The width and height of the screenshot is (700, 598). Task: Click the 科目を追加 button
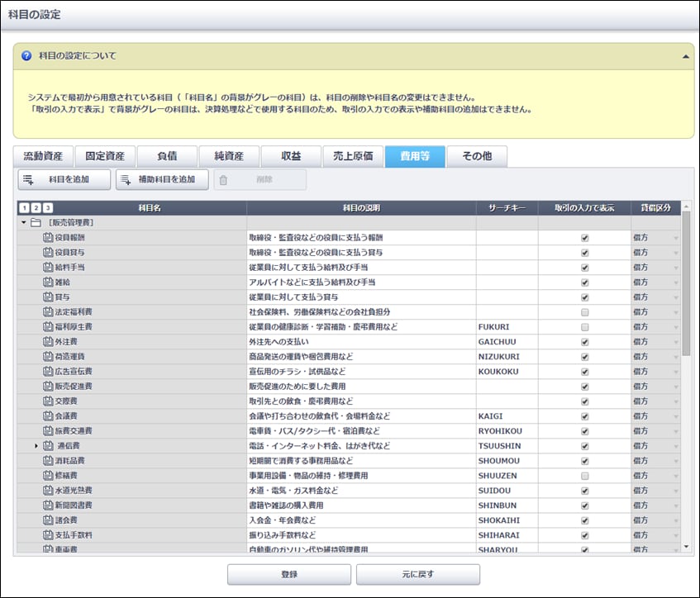[x=64, y=179]
